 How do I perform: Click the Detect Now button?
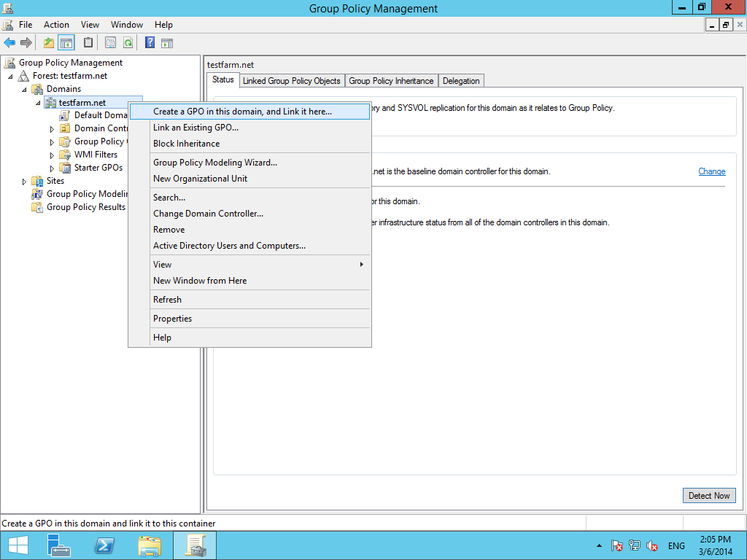(x=709, y=496)
